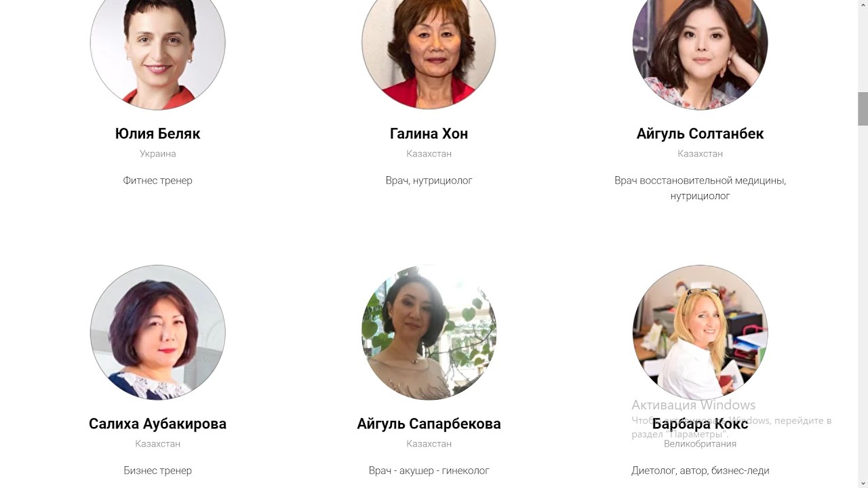868x488 pixels.
Task: Click the Бизнес тренер description
Action: (x=158, y=470)
